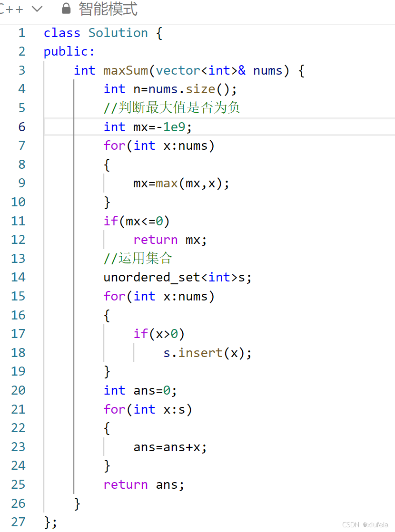
Task: Click 'if(x>0)' on line 17
Action: point(159,334)
